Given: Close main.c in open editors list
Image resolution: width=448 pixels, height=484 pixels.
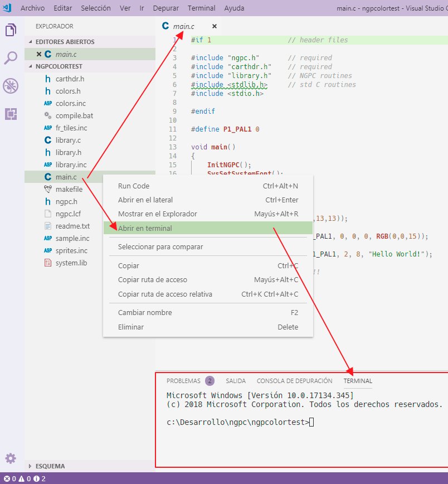Looking at the screenshot, I should 38,54.
